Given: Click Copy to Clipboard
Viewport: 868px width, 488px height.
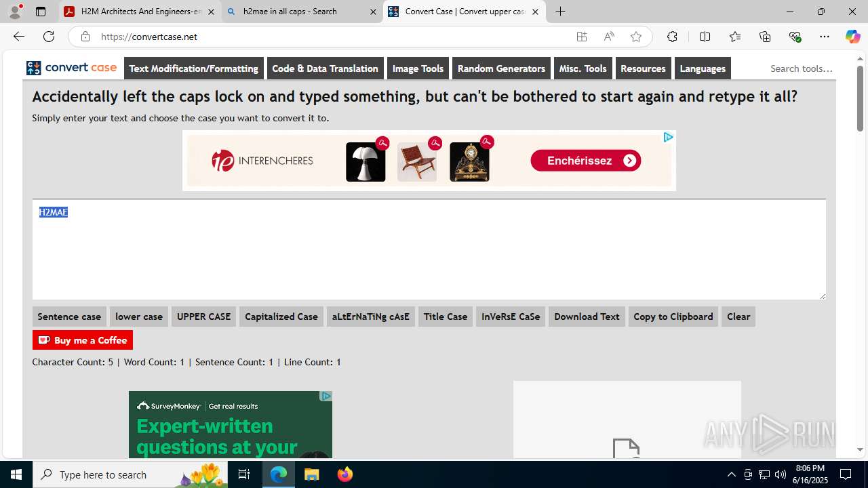Looking at the screenshot, I should [673, 317].
